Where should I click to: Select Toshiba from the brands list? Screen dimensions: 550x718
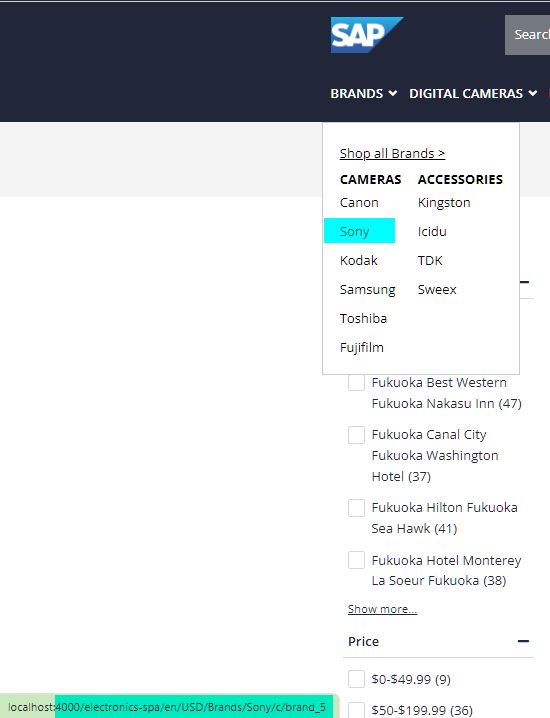363,318
